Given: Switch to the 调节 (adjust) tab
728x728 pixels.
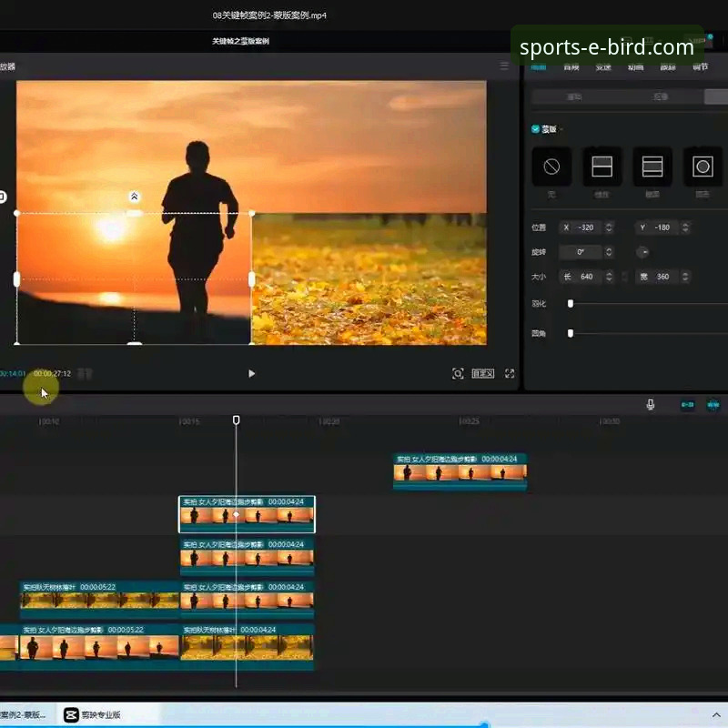Looking at the screenshot, I should tap(699, 66).
